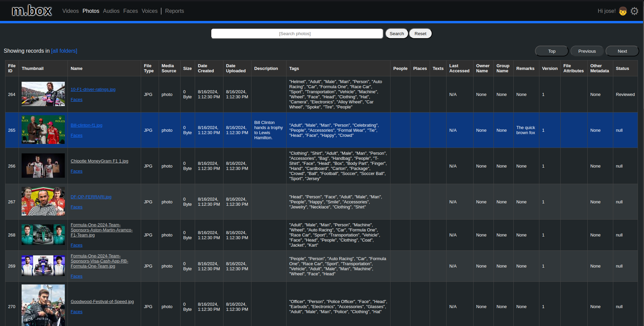Click the DF-OP-FERRARI.jpg thumbnail
Screen dimensions: 644x326
tap(43, 201)
